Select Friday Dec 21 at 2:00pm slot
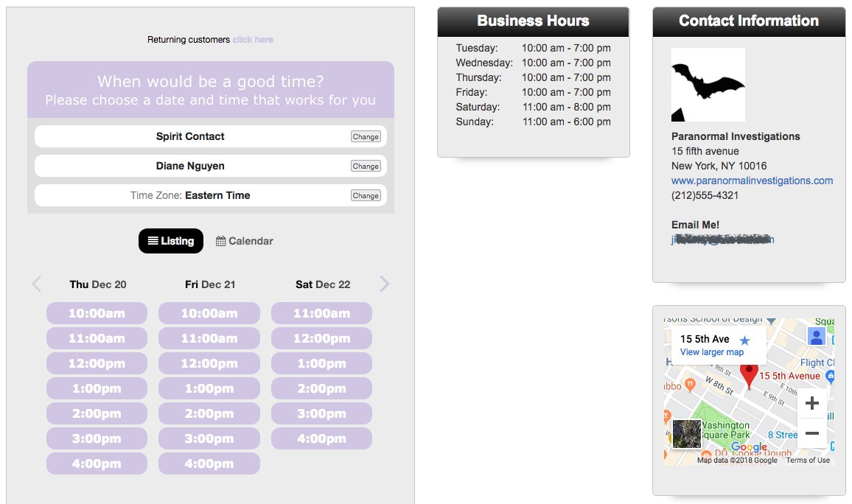 point(209,413)
